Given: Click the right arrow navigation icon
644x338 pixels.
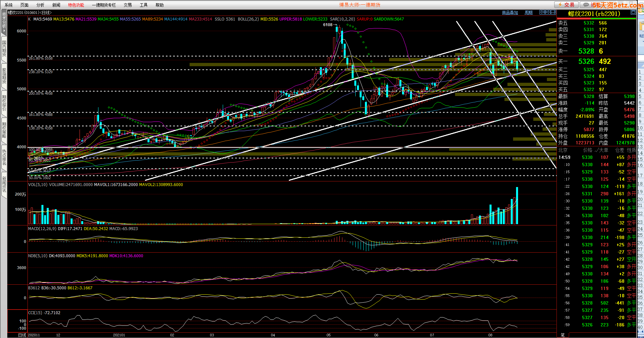Looking at the screenshot, I should [x=548, y=12].
